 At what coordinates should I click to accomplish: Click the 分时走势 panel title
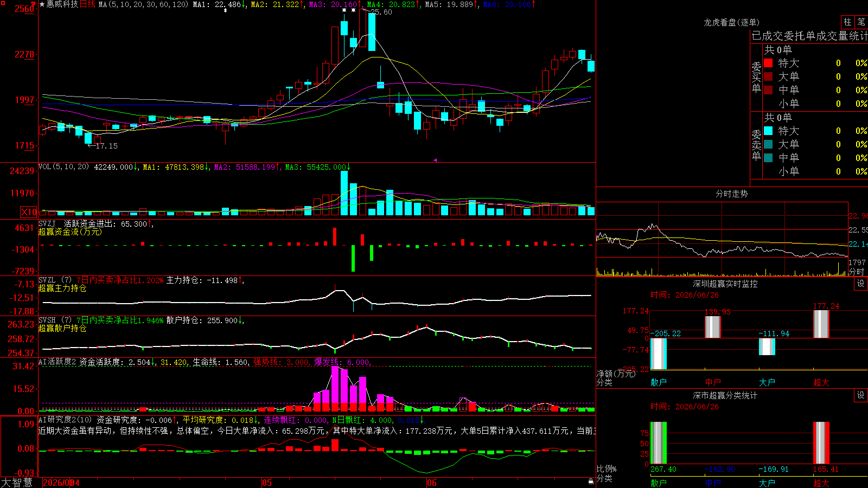coord(732,194)
